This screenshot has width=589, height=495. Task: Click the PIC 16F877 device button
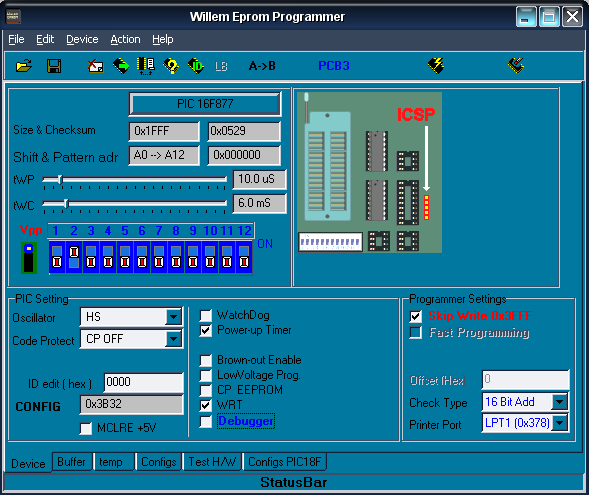coord(205,104)
